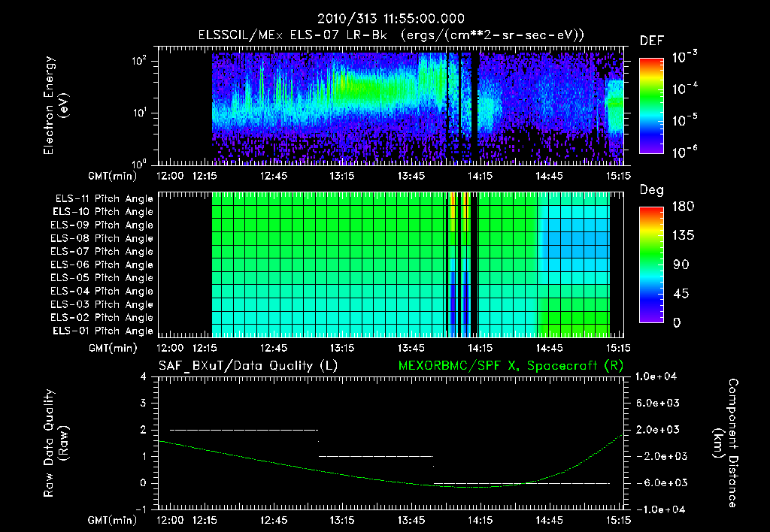Image resolution: width=770 pixels, height=532 pixels.
Task: Click the 12:45 tick label under the spectrogram
Action: click(x=274, y=176)
